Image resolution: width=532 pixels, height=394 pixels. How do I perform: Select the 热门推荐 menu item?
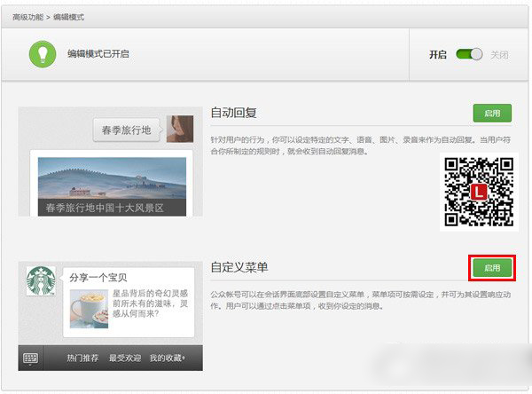pyautogui.click(x=82, y=358)
